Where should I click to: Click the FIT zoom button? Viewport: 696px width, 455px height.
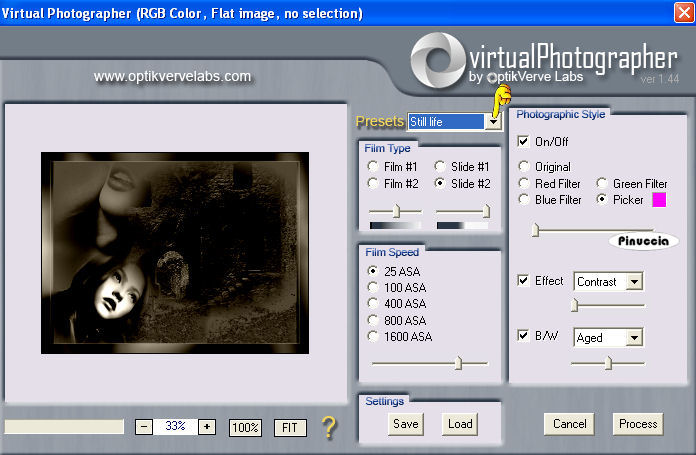[x=290, y=427]
